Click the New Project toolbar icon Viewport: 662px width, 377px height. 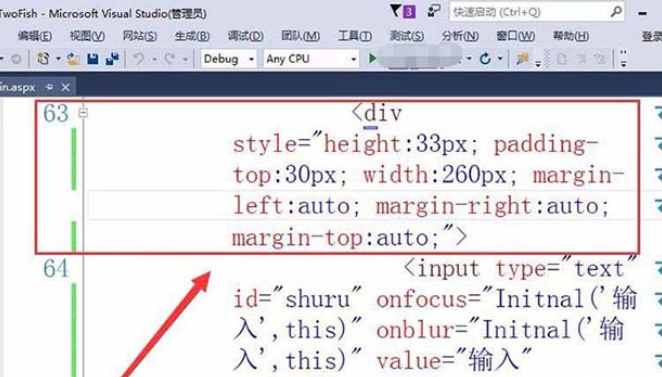pos(43,59)
